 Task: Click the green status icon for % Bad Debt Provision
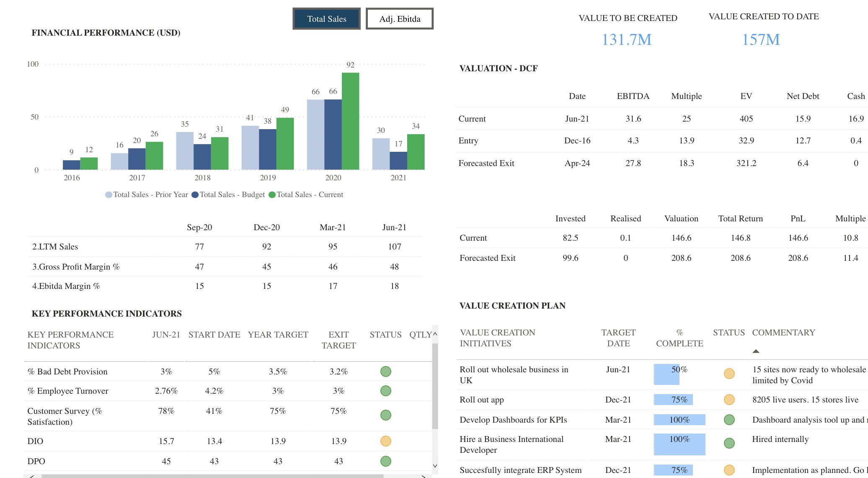[385, 371]
